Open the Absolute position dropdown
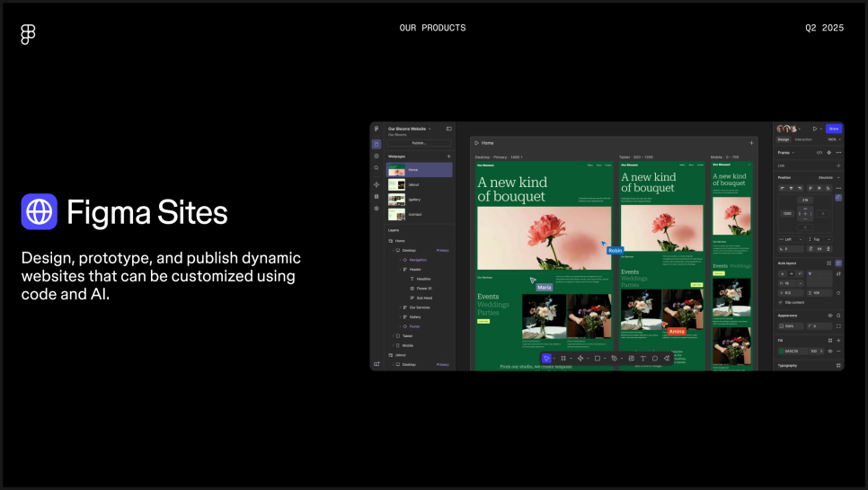Screen dimensions: 868x490 (x=828, y=178)
